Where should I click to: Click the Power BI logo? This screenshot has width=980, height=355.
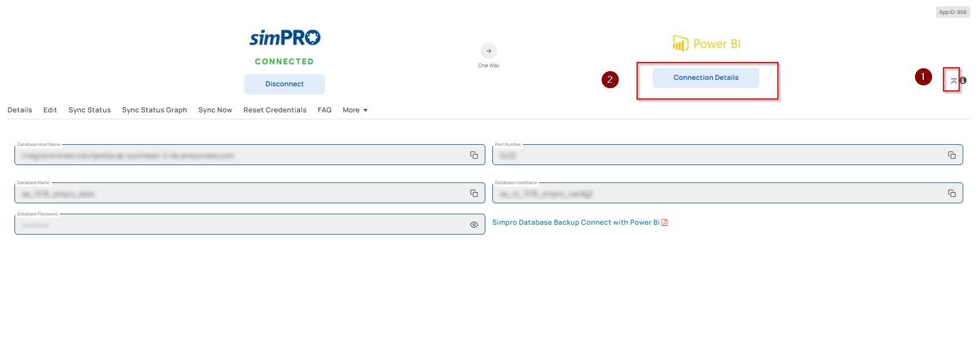[x=707, y=43]
